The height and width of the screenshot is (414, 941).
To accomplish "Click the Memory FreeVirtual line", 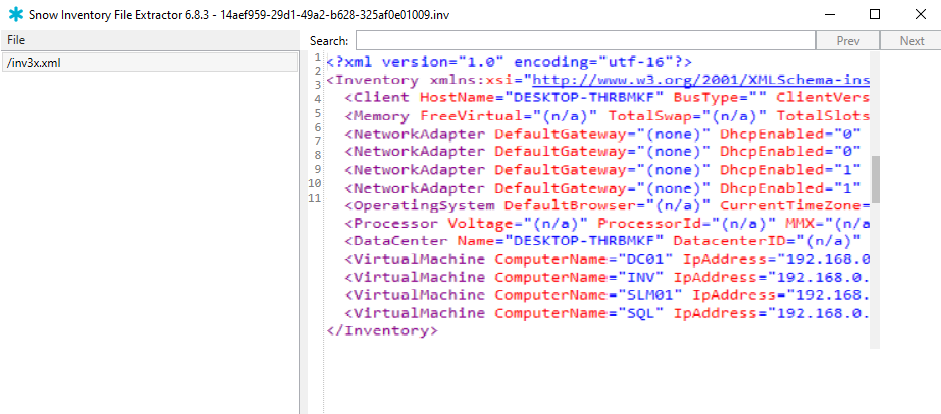I will tap(607, 115).
